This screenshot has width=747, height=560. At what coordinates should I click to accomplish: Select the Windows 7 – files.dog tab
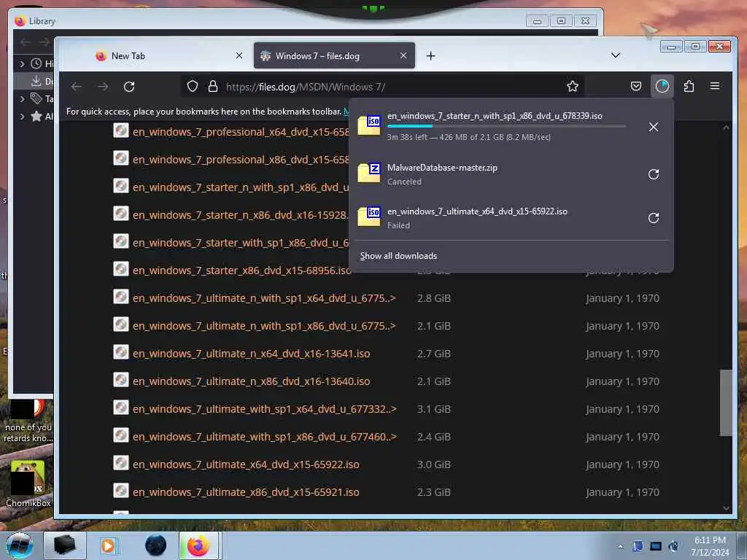[334, 55]
